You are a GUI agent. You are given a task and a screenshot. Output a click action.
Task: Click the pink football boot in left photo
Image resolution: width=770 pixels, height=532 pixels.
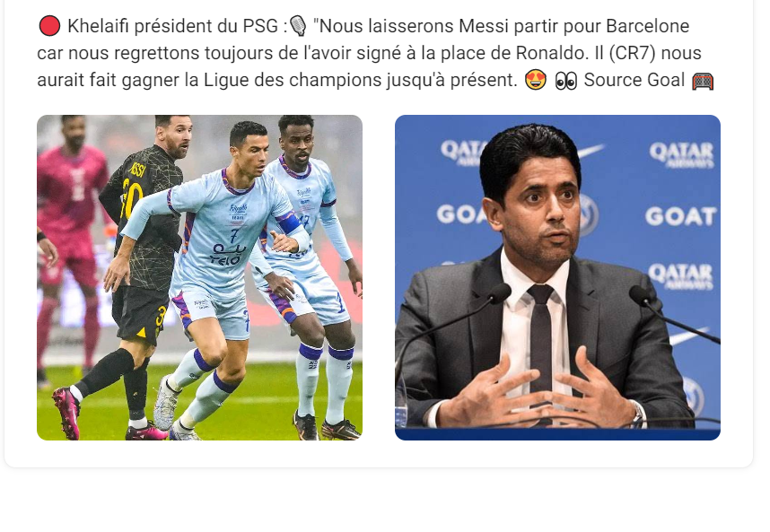[x=66, y=411]
